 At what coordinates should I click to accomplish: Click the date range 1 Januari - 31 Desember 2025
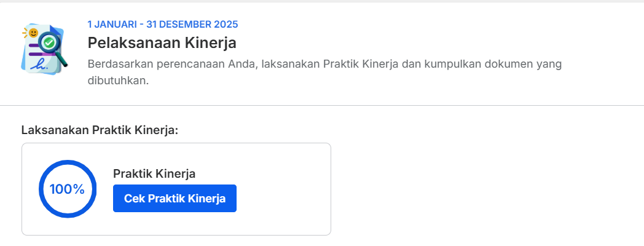pos(163,24)
